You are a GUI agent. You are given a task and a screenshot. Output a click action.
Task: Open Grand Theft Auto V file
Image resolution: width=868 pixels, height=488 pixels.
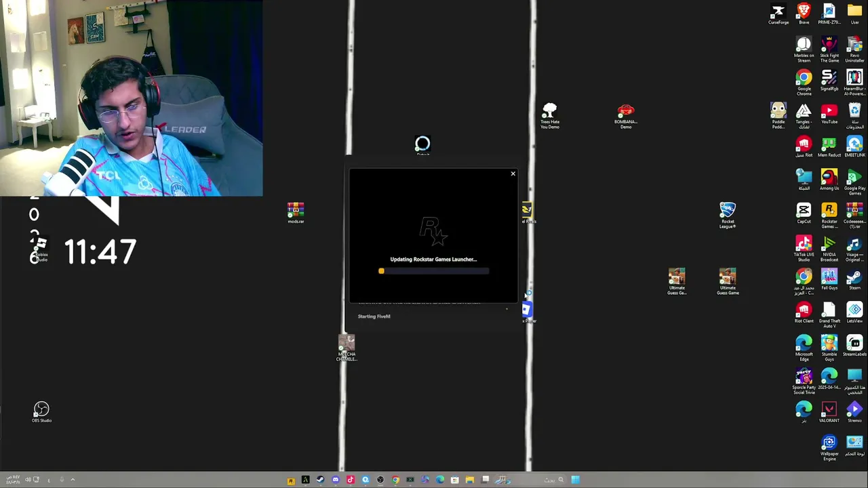pyautogui.click(x=829, y=315)
